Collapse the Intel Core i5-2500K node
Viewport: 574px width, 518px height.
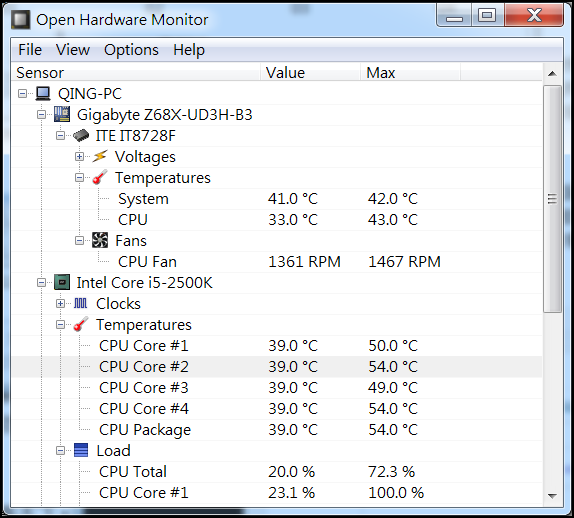tap(41, 283)
